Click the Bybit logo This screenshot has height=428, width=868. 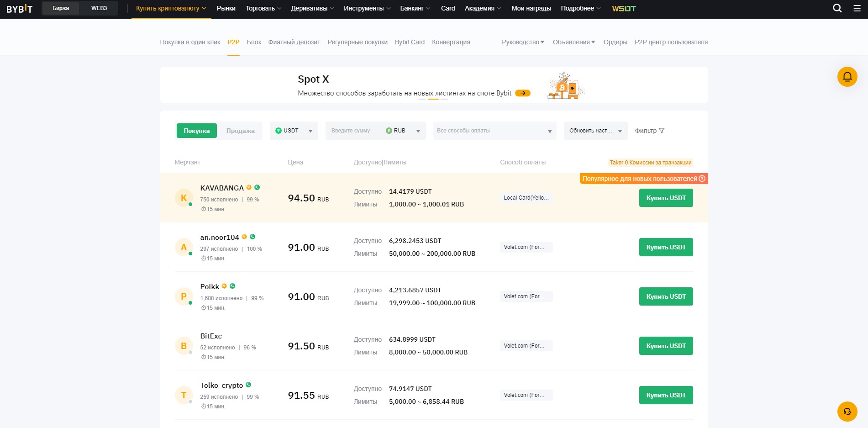point(20,9)
